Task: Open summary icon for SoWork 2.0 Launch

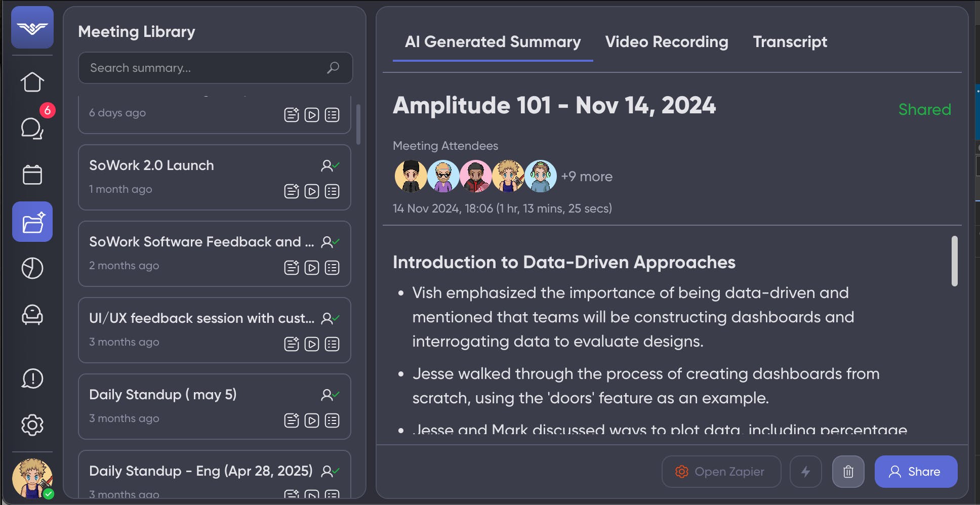Action: [292, 191]
